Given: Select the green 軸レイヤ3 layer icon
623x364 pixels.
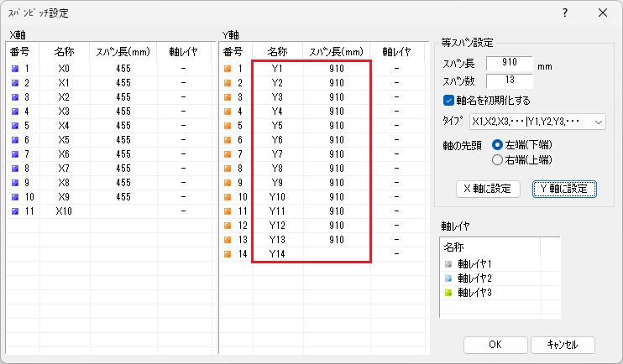Looking at the screenshot, I should pos(450,292).
